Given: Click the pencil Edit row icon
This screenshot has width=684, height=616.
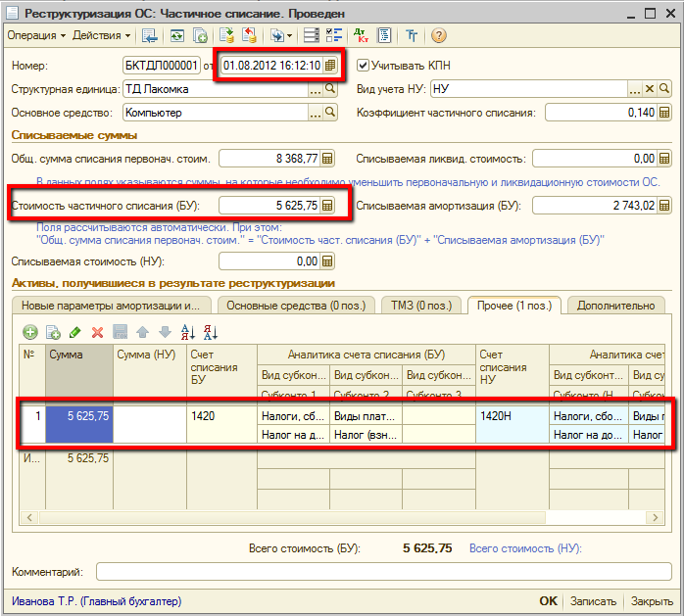Looking at the screenshot, I should pos(74,333).
